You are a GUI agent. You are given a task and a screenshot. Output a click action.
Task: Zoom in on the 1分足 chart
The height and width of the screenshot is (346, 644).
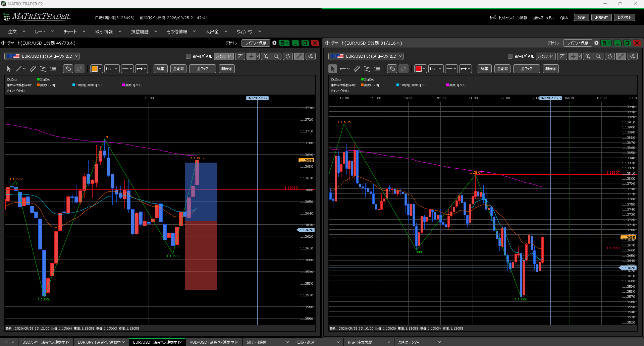266,56
